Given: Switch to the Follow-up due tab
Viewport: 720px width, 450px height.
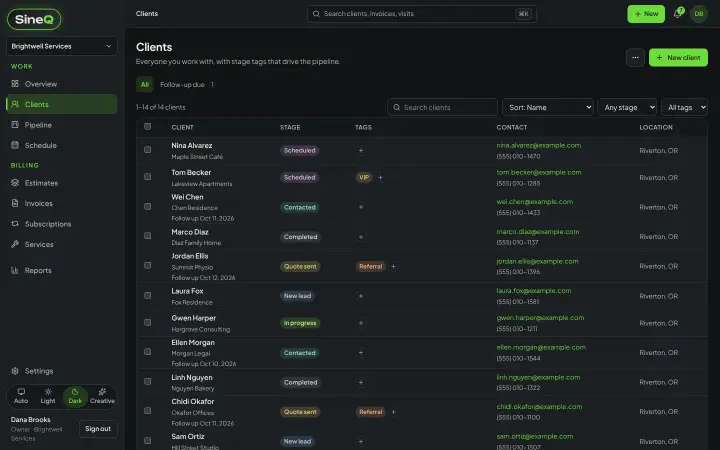Looking at the screenshot, I should (x=187, y=84).
